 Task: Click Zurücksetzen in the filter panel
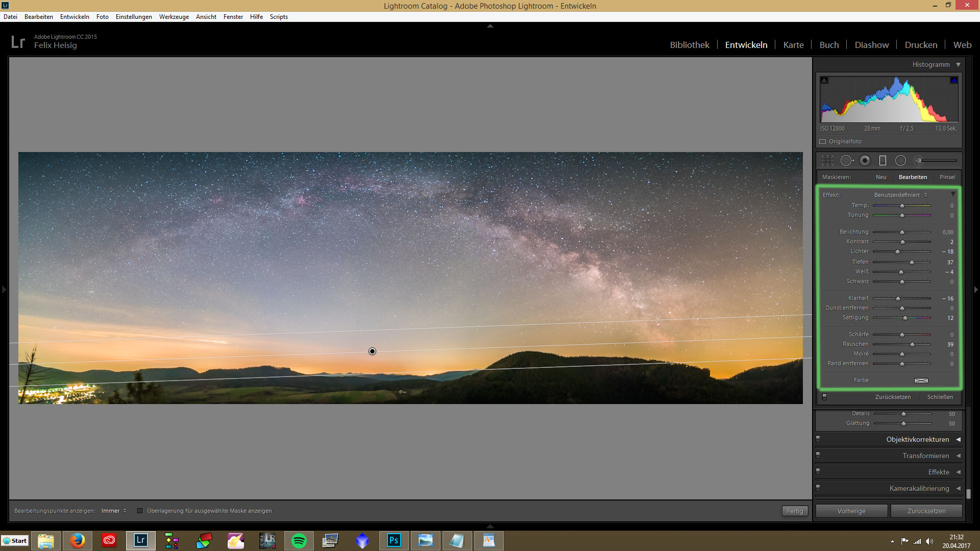point(893,397)
